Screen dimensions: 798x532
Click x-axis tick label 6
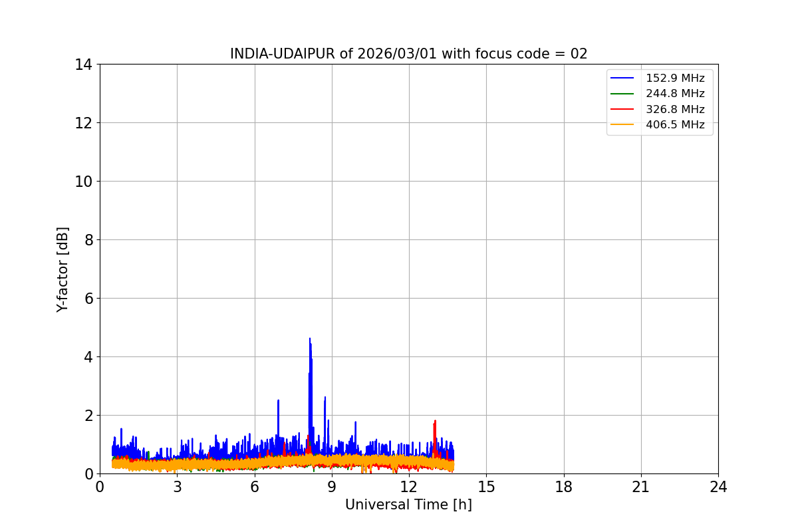254,487
